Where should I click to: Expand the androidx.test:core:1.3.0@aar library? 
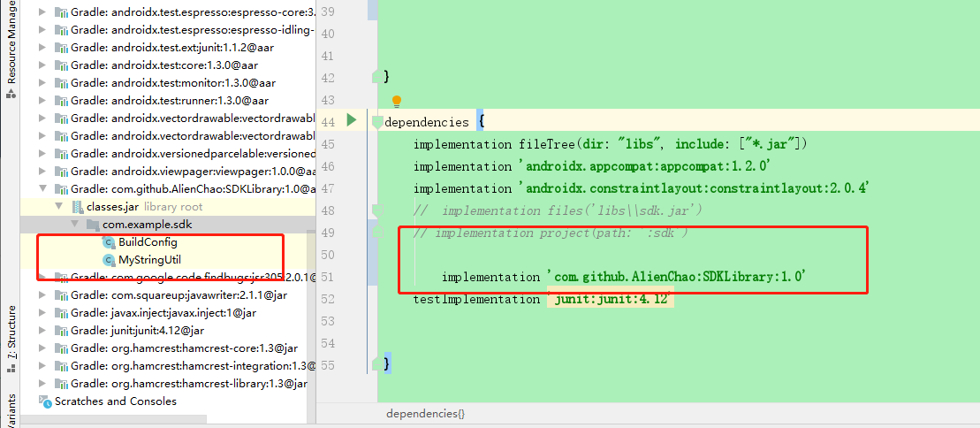[42, 65]
